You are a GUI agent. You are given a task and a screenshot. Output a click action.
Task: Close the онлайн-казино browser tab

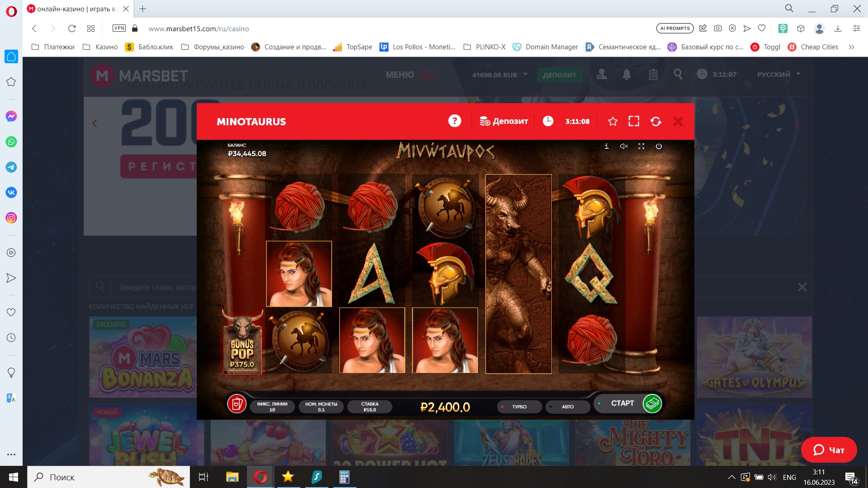click(126, 9)
